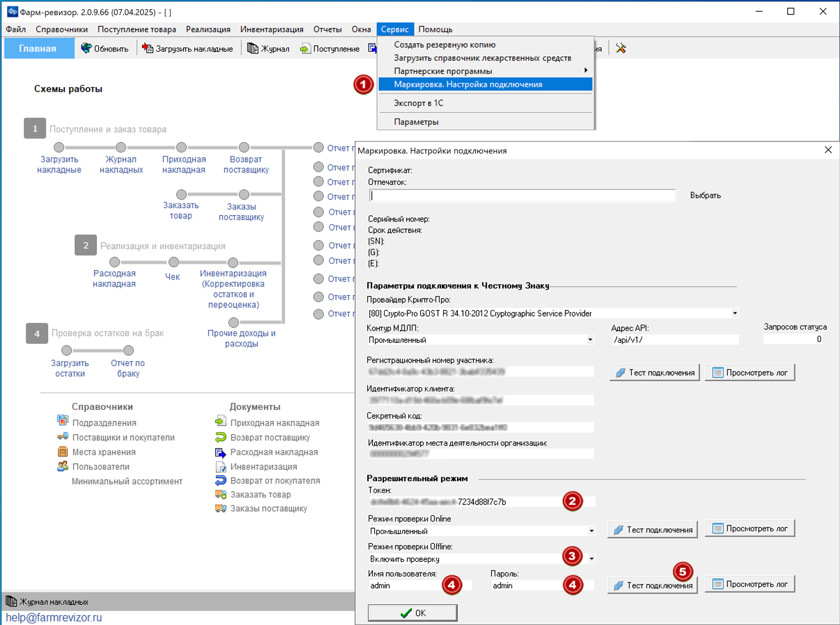
Task: Expand the Провайдер Крипто-Про dropdown
Action: [x=734, y=313]
